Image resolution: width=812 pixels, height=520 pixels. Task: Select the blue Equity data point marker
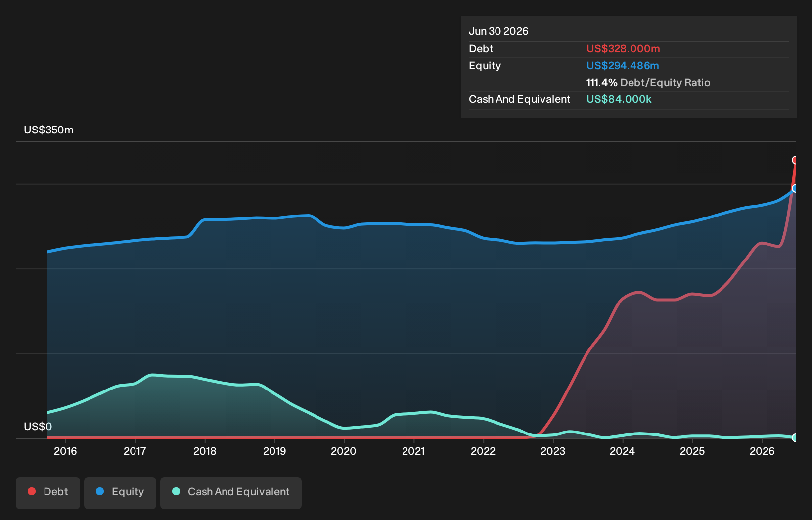tap(795, 188)
